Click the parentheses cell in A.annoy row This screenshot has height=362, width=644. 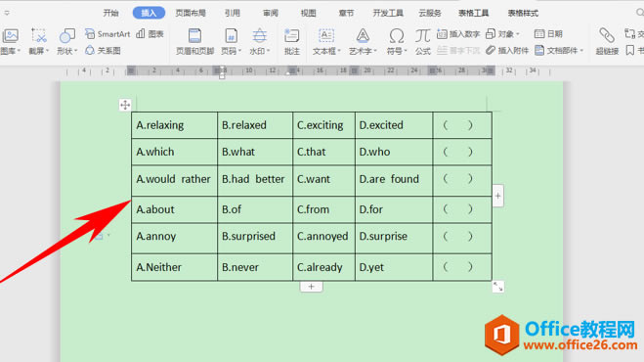point(462,238)
